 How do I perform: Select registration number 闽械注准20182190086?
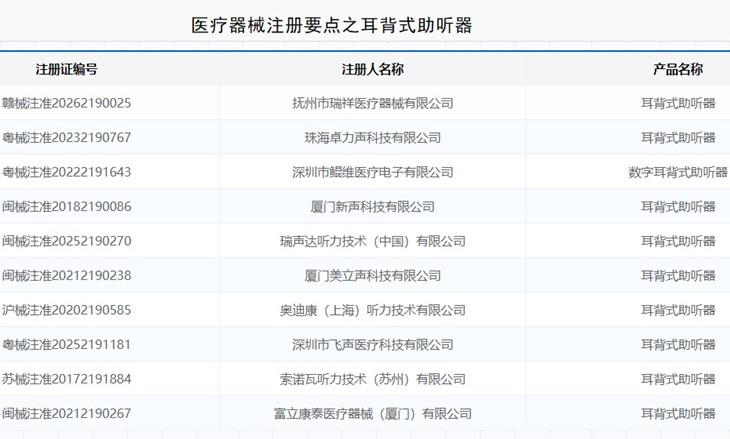[x=67, y=206]
